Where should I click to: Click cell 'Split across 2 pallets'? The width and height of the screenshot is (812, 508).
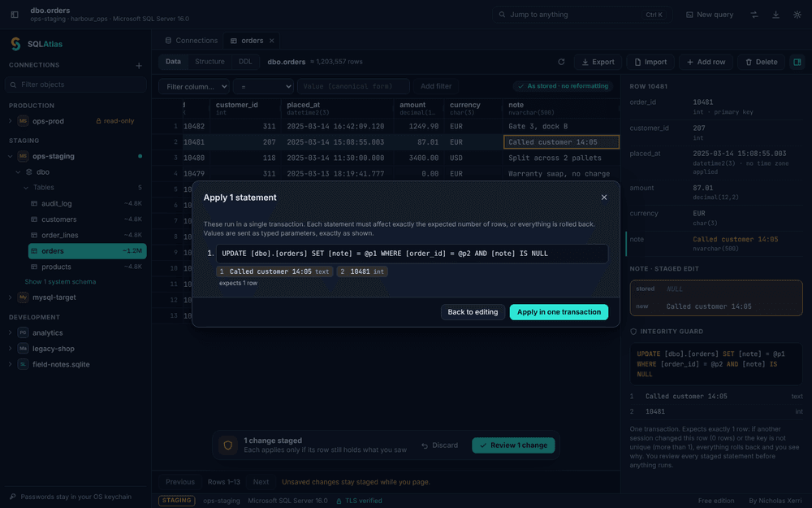click(561, 158)
